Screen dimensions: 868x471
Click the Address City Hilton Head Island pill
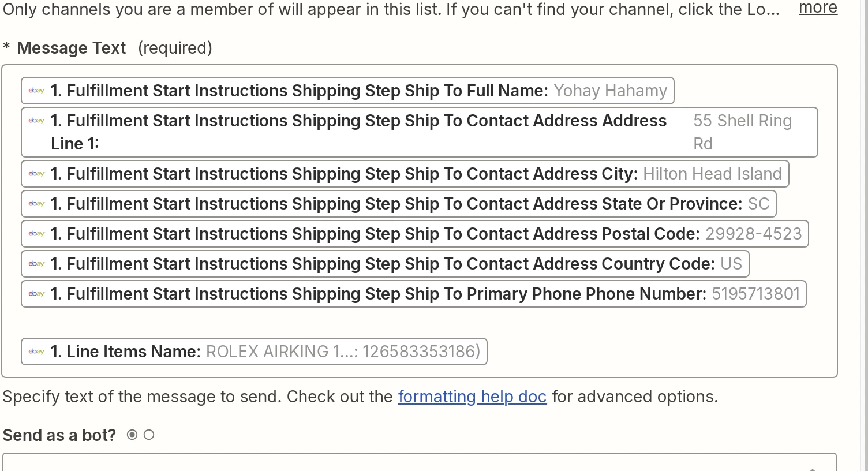coord(405,174)
